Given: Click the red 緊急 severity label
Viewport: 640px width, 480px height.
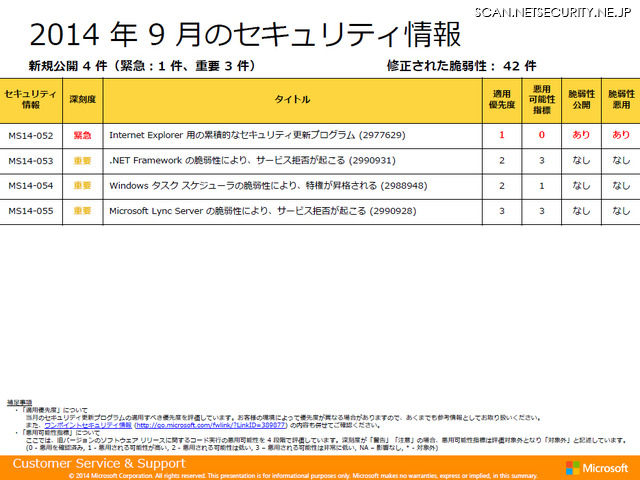Looking at the screenshot, I should coord(82,134).
